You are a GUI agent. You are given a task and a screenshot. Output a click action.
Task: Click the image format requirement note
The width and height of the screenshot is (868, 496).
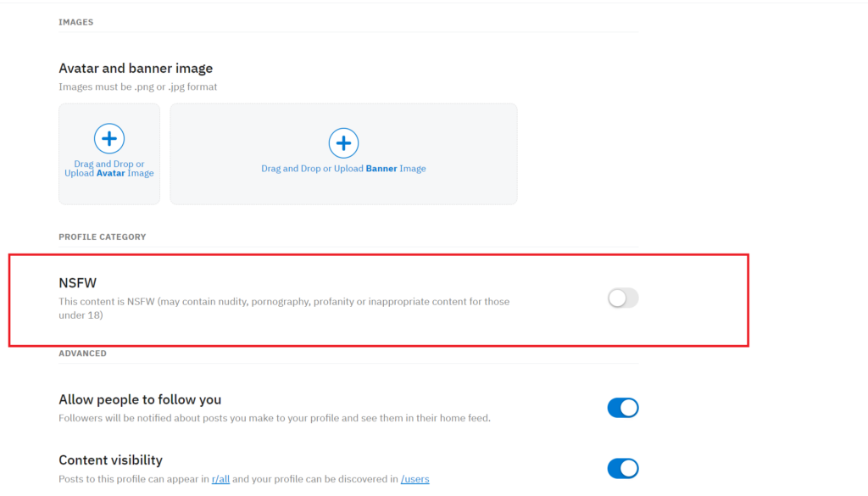(x=137, y=86)
